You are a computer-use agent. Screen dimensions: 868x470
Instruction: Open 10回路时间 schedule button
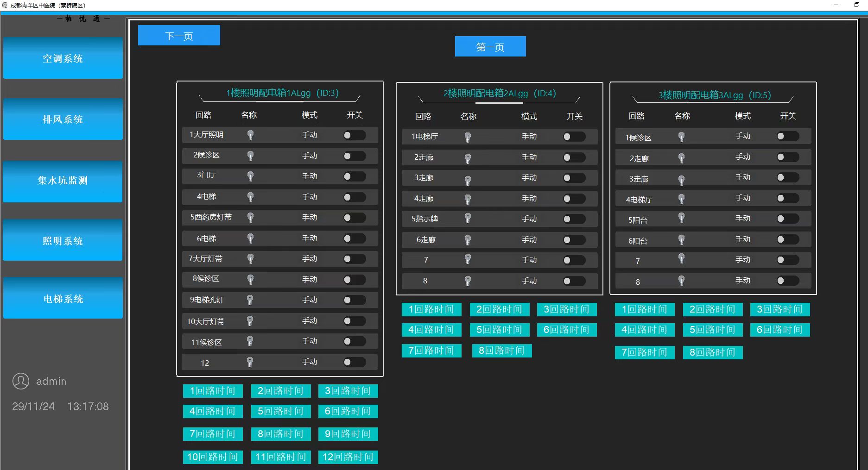pos(213,457)
